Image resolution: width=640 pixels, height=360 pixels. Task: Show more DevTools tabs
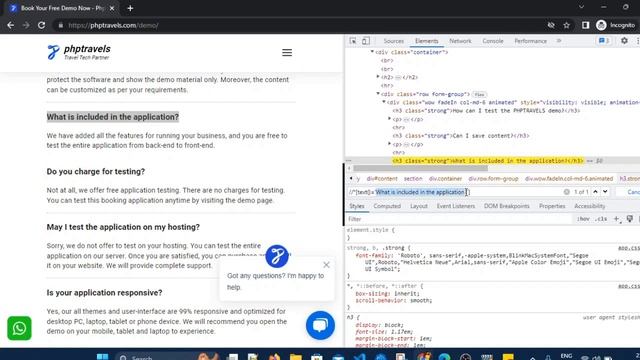pos(559,41)
